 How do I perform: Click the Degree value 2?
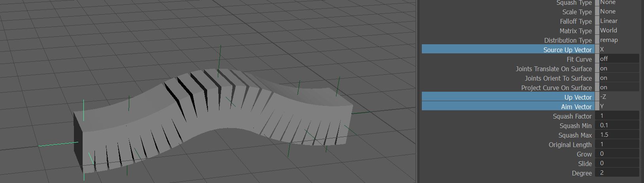click(x=617, y=173)
